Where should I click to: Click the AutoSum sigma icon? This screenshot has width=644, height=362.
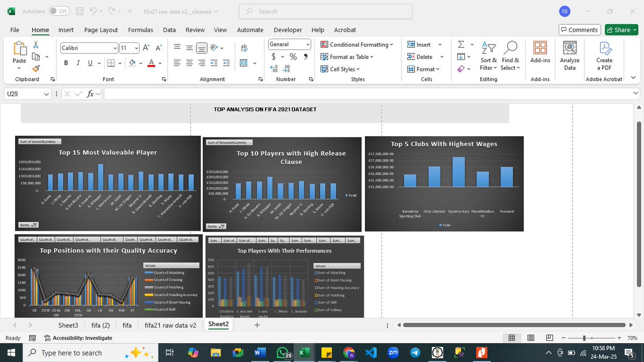[461, 45]
